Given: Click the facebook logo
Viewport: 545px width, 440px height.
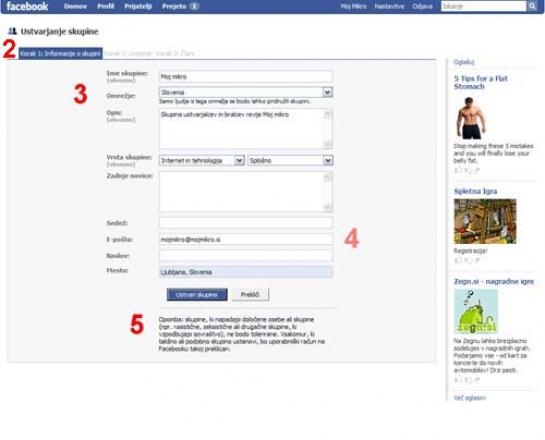Looking at the screenshot, I should click(27, 6).
